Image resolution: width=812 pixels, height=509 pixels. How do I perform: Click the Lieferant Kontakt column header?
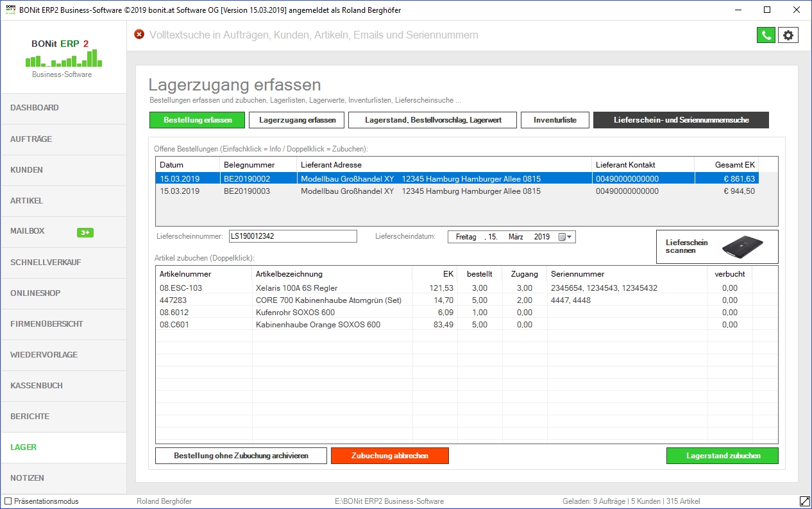coord(643,165)
